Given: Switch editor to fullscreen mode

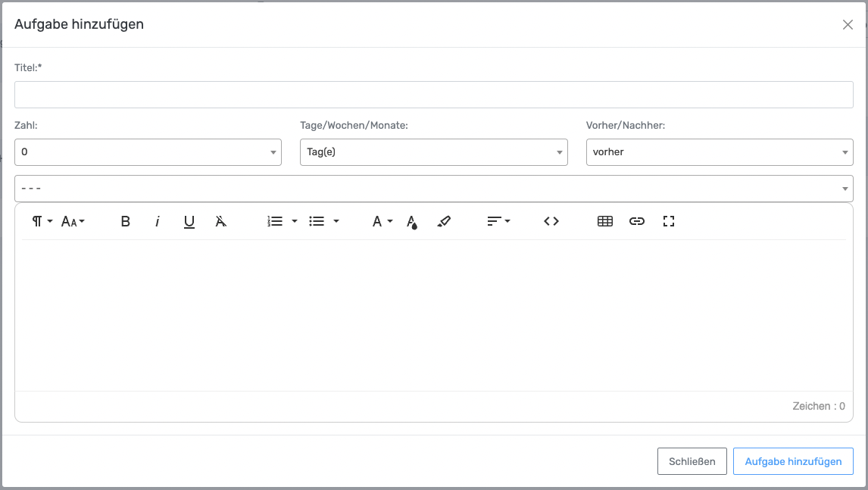Looking at the screenshot, I should pyautogui.click(x=668, y=221).
